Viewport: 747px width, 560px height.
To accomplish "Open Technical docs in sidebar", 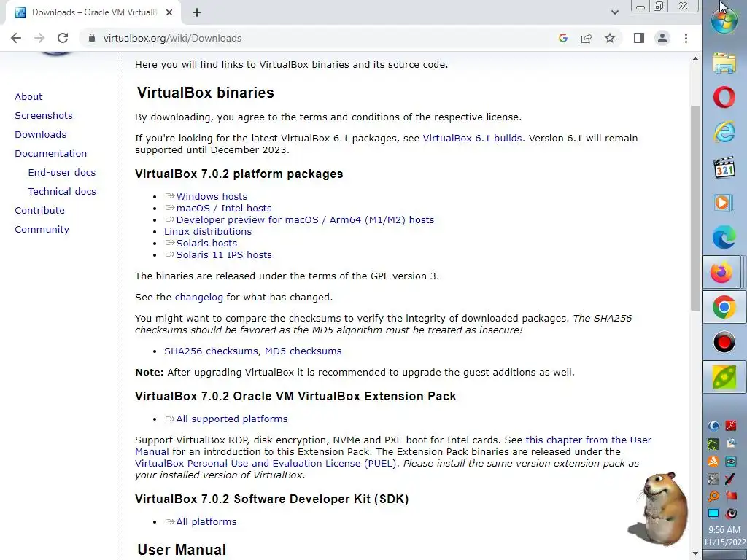I will pos(62,192).
